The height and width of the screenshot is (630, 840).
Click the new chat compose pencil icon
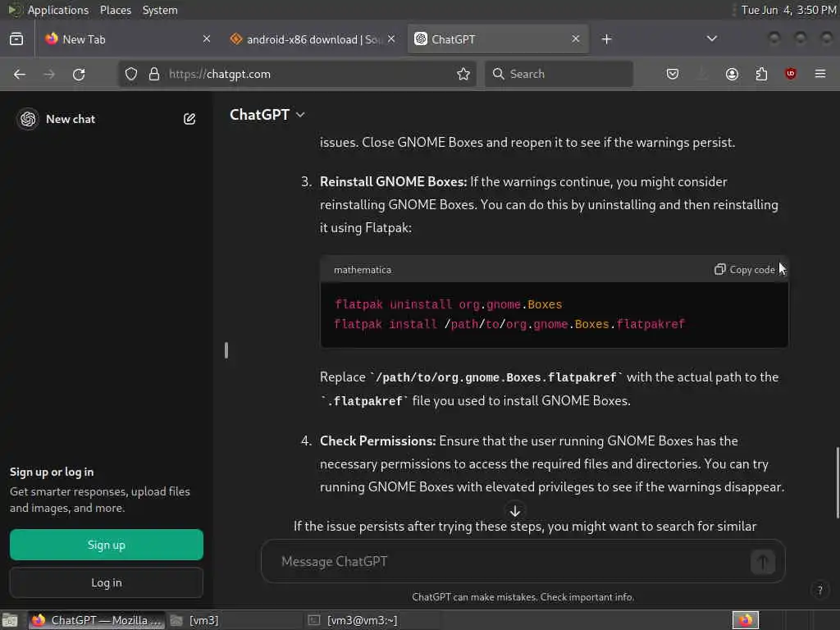(189, 119)
